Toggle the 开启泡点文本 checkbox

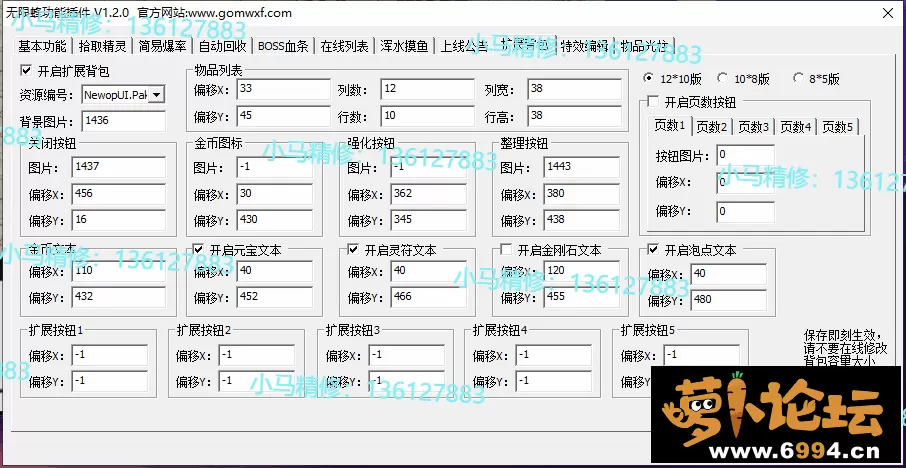click(x=653, y=250)
